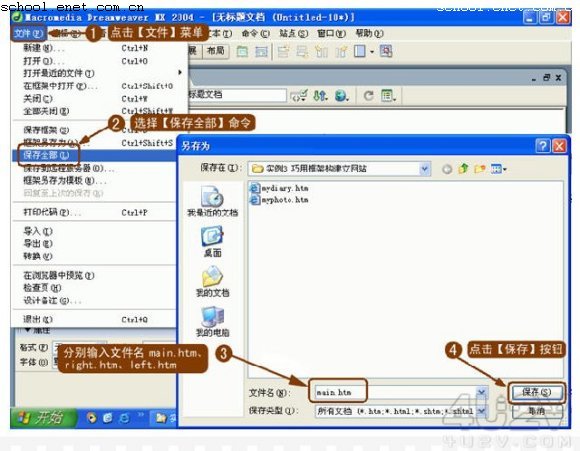Screen dimensions: 580x451
Task: Expand the Save In folder dropdown
Action: (425, 169)
